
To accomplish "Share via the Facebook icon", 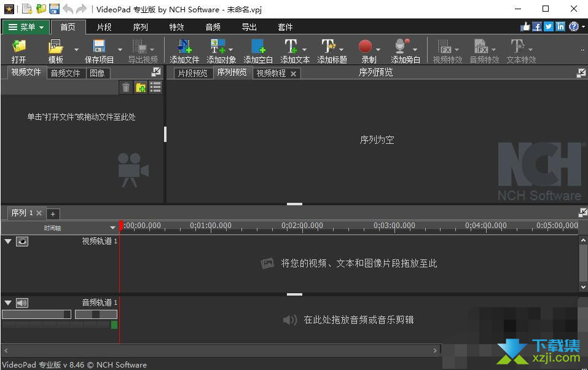I will point(537,26).
